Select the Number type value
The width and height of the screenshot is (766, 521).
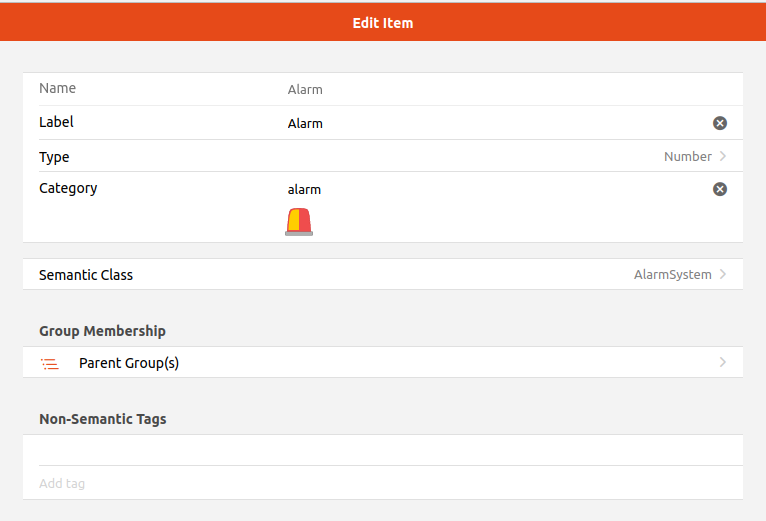pyautogui.click(x=687, y=156)
